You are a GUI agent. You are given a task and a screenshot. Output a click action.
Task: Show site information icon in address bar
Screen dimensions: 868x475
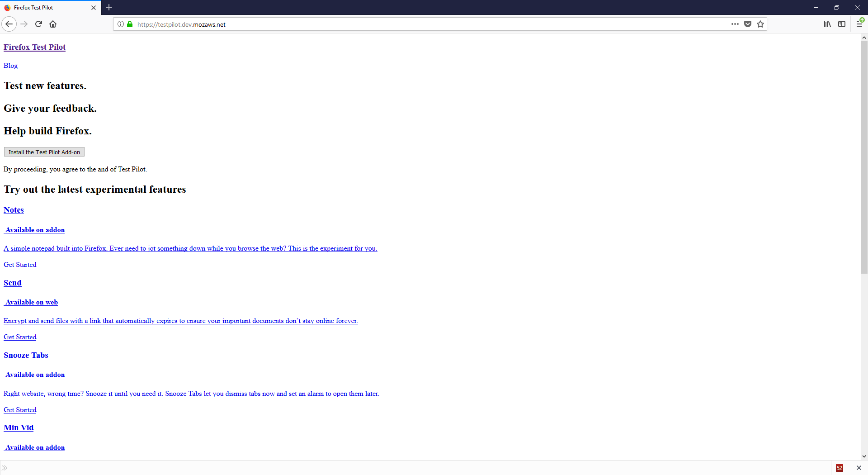click(121, 24)
